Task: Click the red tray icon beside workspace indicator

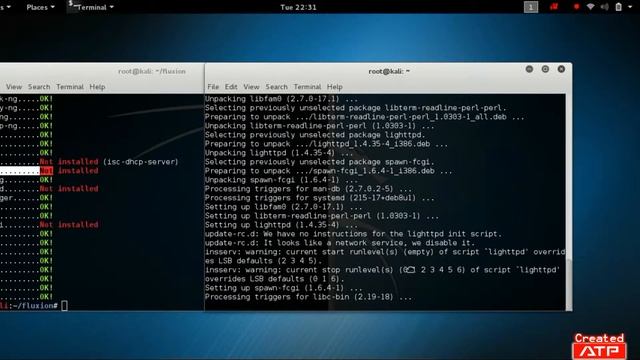Action: pyautogui.click(x=554, y=7)
